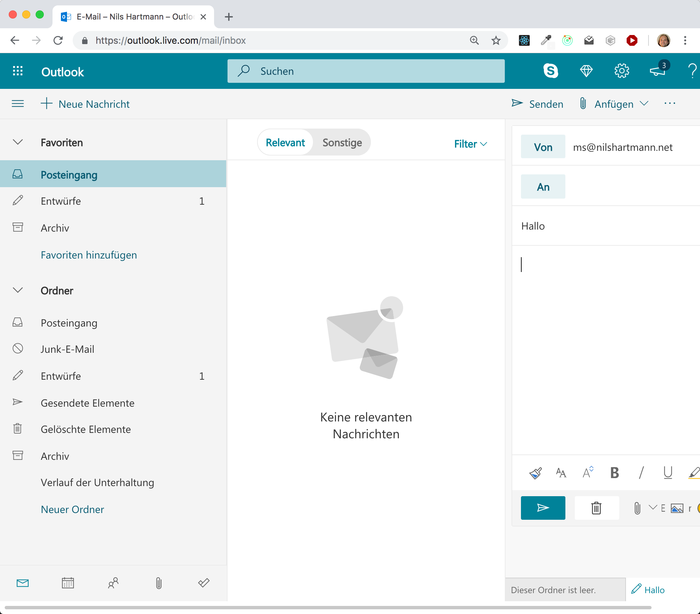
Task: Click the subject field containing Hallo
Action: [x=605, y=226]
